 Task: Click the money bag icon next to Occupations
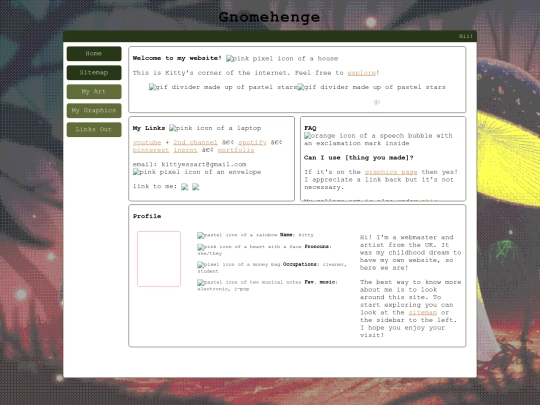[x=239, y=265]
